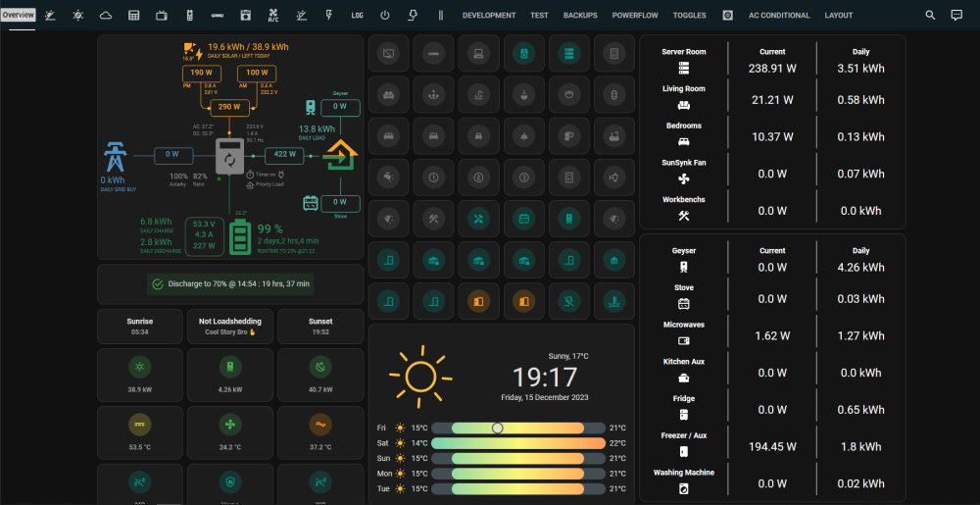This screenshot has height=505, width=980.
Task: Click the SunSynk Fan icon
Action: click(x=684, y=178)
